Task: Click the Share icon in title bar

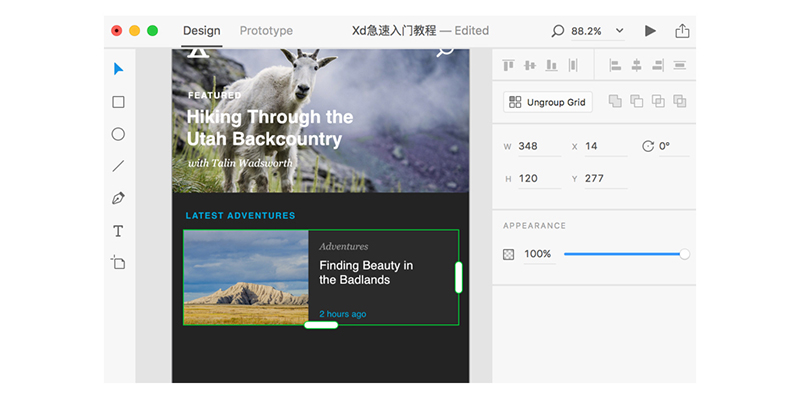Action: [682, 31]
